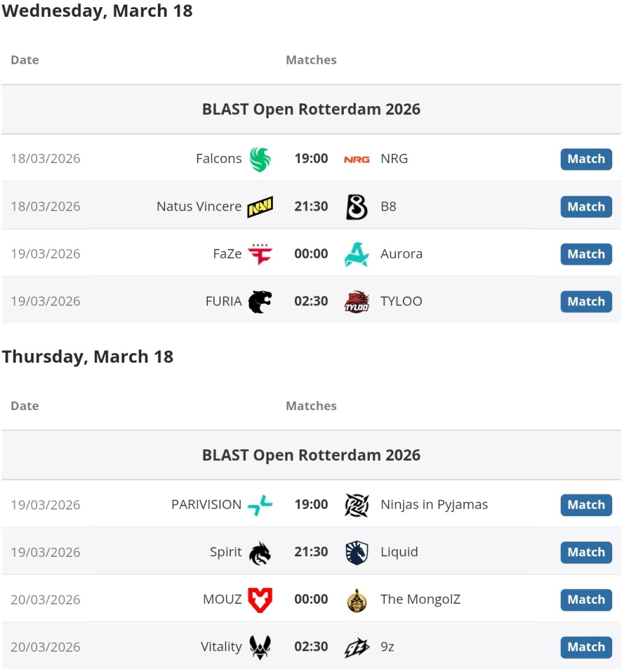624x672 pixels.
Task: Click the MOUZ team logo
Action: coord(260,600)
